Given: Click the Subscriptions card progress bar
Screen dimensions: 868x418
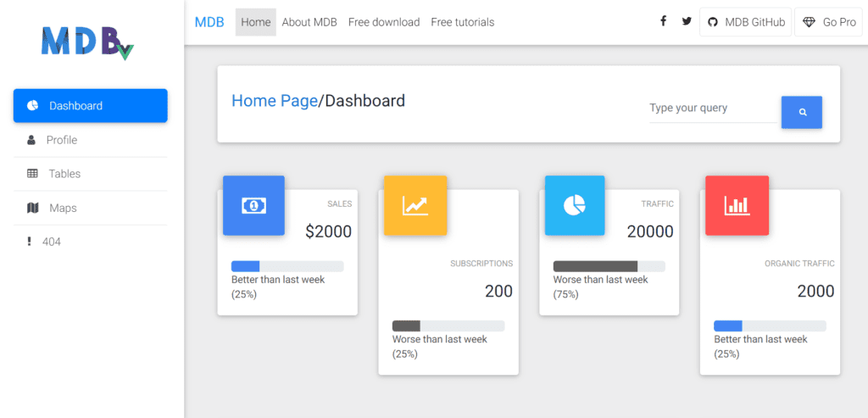Looking at the screenshot, I should pyautogui.click(x=448, y=326).
